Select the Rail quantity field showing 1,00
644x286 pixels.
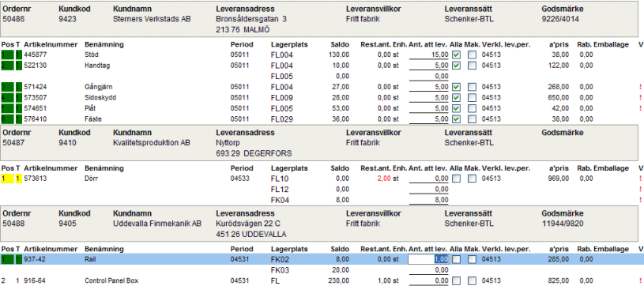429,259
